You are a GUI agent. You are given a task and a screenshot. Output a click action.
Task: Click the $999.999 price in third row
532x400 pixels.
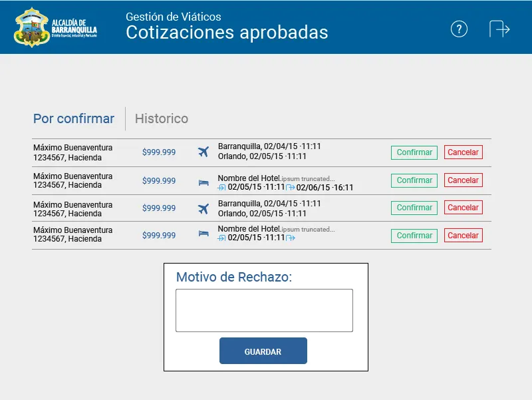click(x=159, y=208)
